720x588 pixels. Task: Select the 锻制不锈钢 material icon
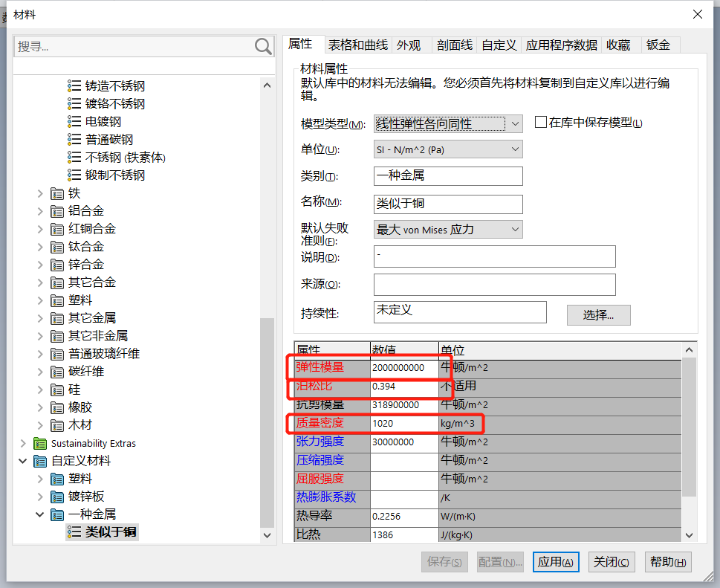point(74,175)
